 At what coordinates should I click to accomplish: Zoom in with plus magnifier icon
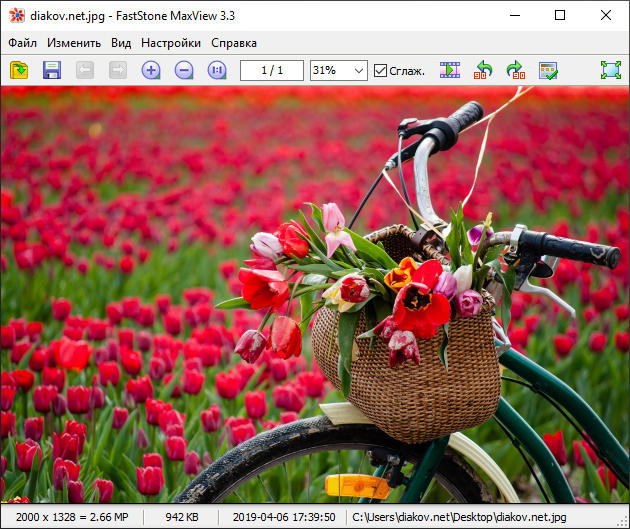[x=151, y=70]
